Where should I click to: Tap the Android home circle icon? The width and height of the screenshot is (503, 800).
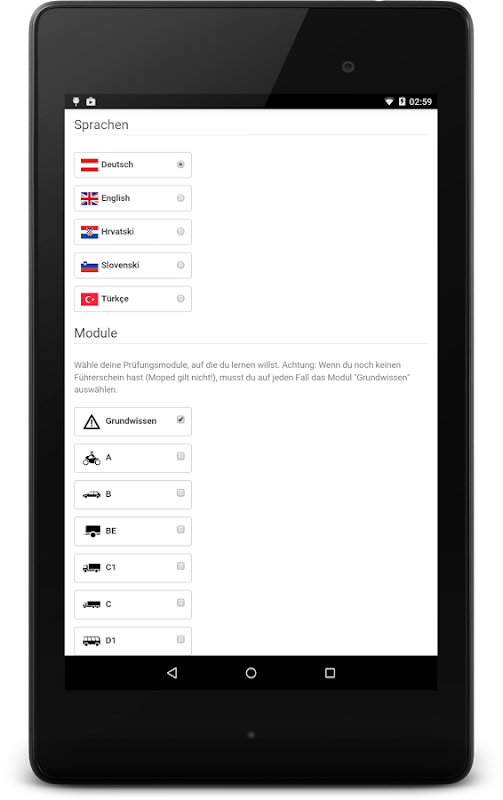(x=251, y=673)
